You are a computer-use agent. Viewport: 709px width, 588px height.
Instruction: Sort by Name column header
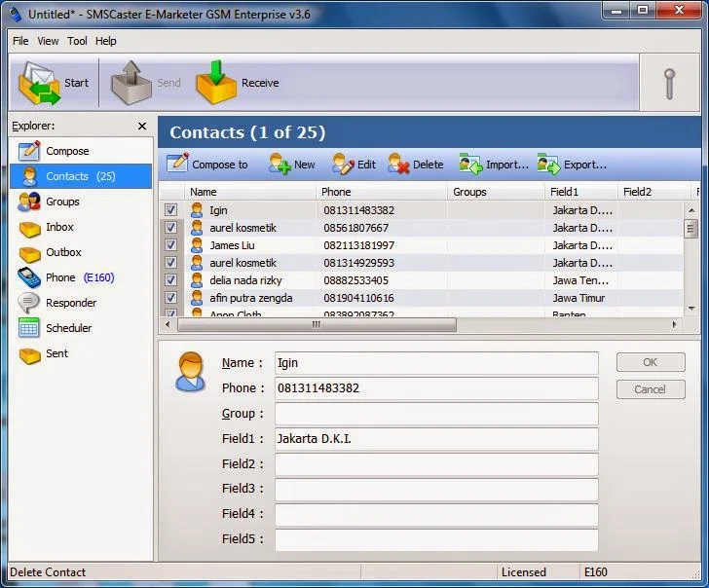coord(250,192)
